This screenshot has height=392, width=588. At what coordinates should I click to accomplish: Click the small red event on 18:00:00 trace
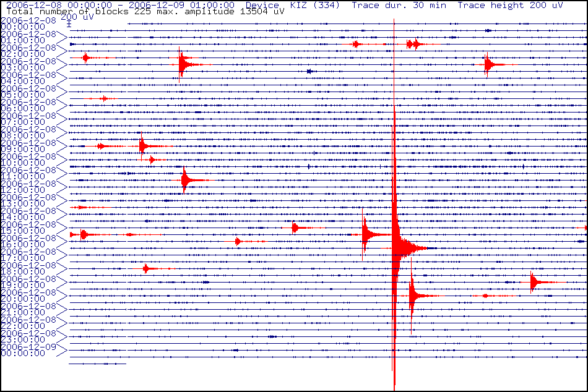[146, 268]
